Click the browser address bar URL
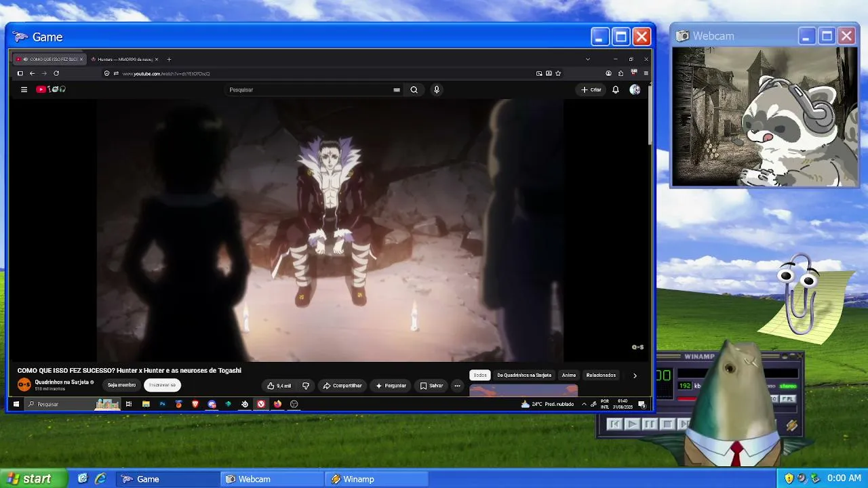The image size is (868, 488). coord(166,73)
